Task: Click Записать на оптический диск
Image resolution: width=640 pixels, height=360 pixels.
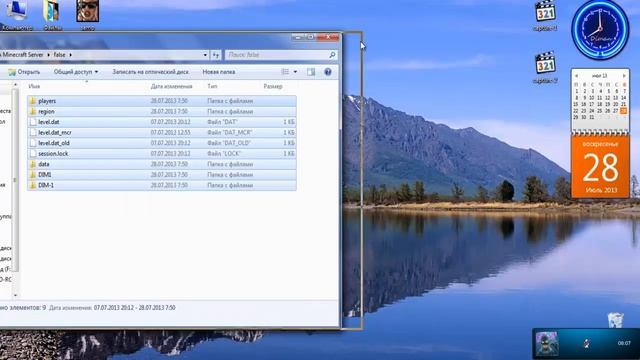Action: click(x=151, y=72)
